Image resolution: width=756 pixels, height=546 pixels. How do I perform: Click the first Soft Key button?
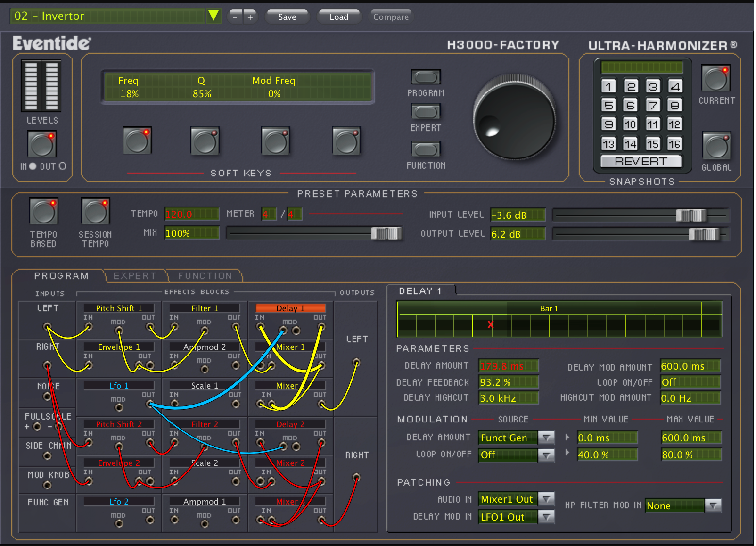[x=137, y=141]
